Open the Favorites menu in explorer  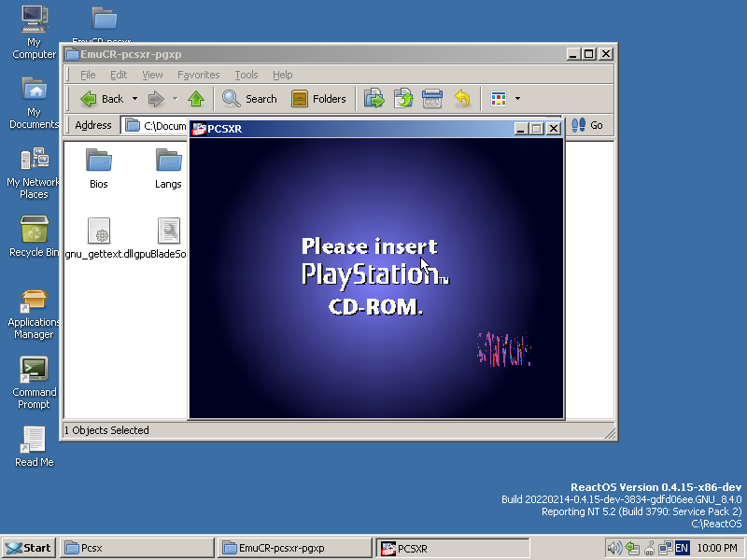[x=198, y=75]
